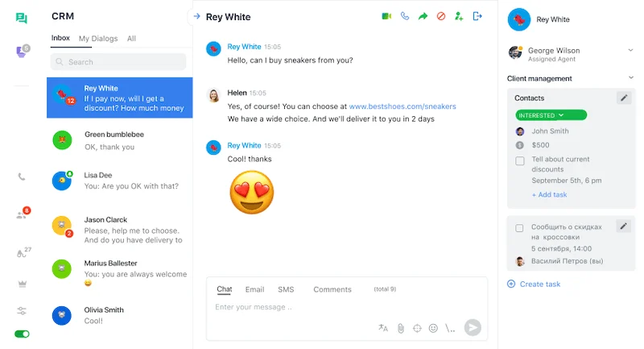The width and height of the screenshot is (644, 349).
Task: Collapse the Client management section
Action: click(x=630, y=78)
